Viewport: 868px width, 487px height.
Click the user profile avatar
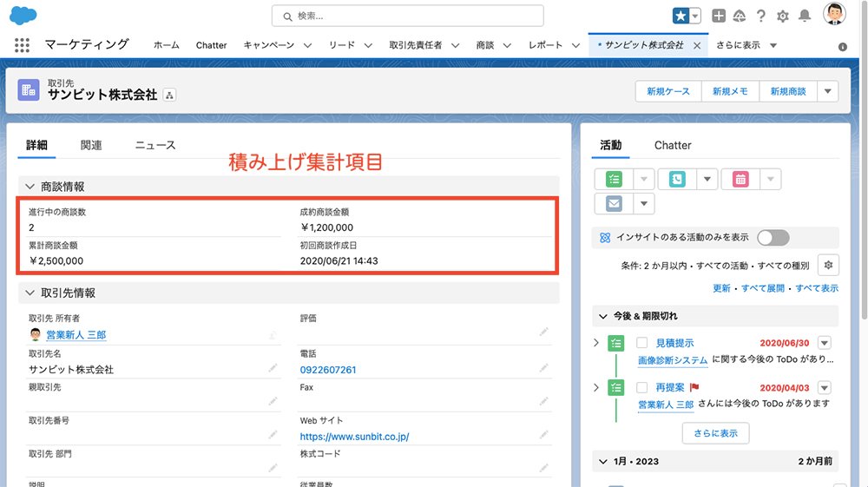[834, 14]
